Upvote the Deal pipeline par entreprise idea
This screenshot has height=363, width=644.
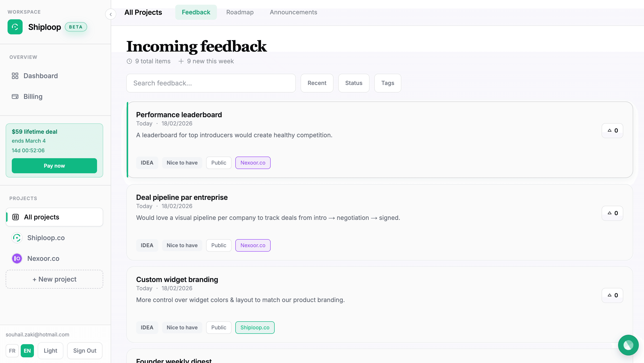(612, 213)
